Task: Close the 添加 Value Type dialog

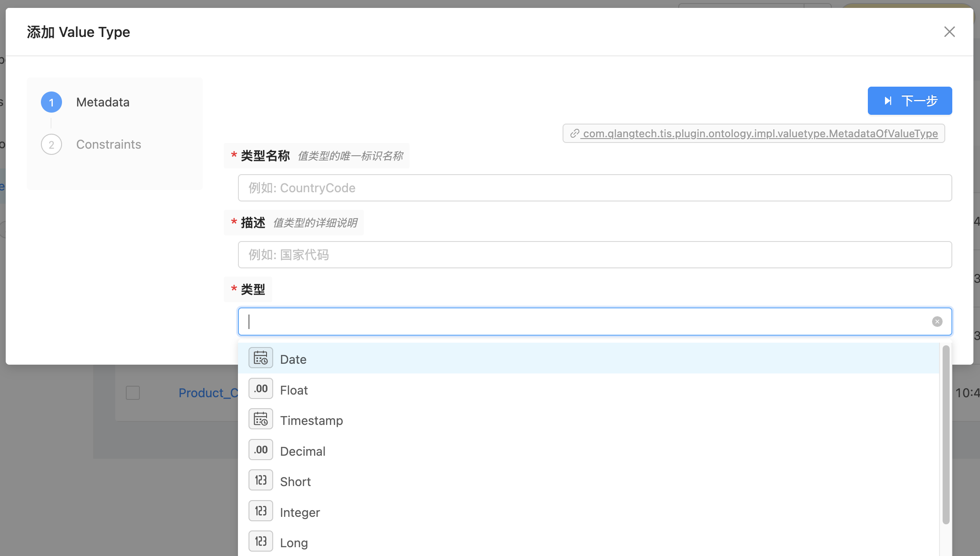Action: pos(950,32)
